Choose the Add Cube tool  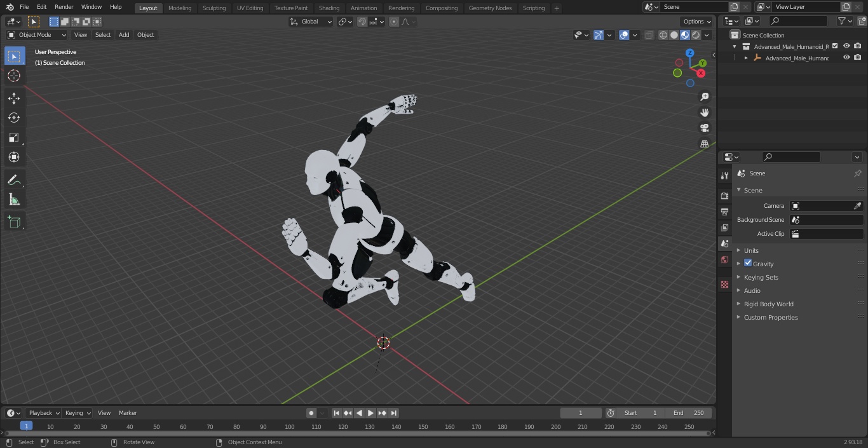coord(14,222)
